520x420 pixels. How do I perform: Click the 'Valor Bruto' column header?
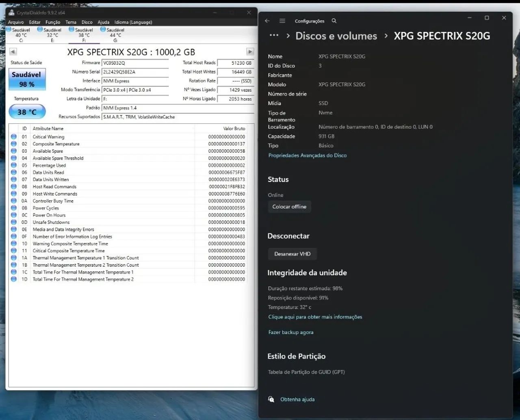pos(221,128)
